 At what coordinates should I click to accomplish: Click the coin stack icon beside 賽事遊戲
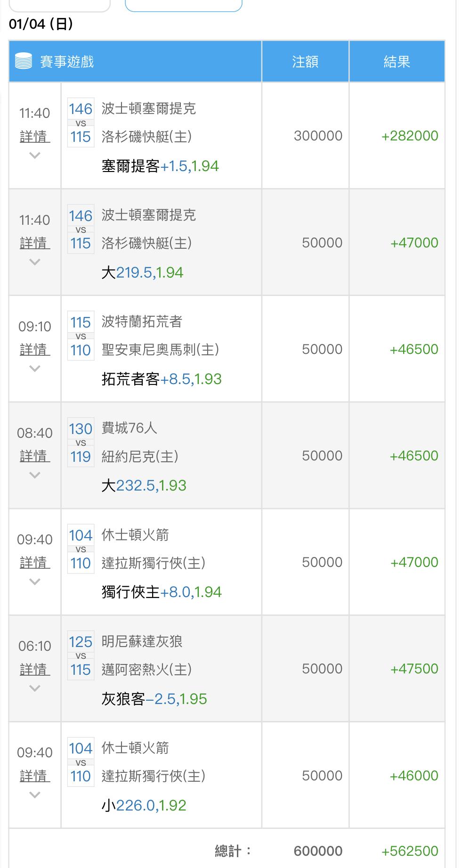24,61
